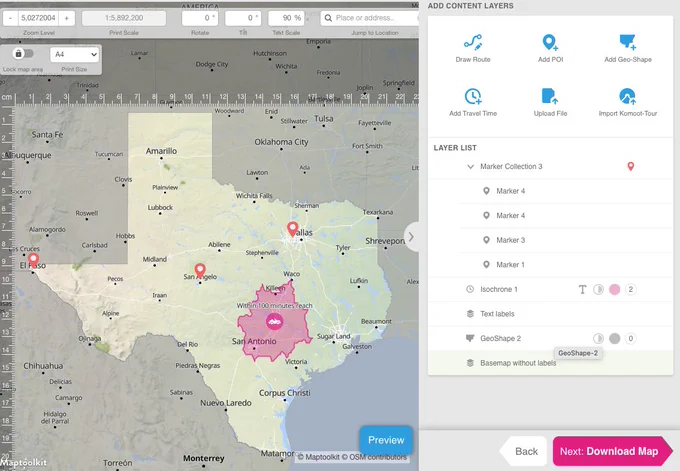Select the Isochrone 1 layer clock icon
This screenshot has width=680, height=471.
tap(470, 289)
